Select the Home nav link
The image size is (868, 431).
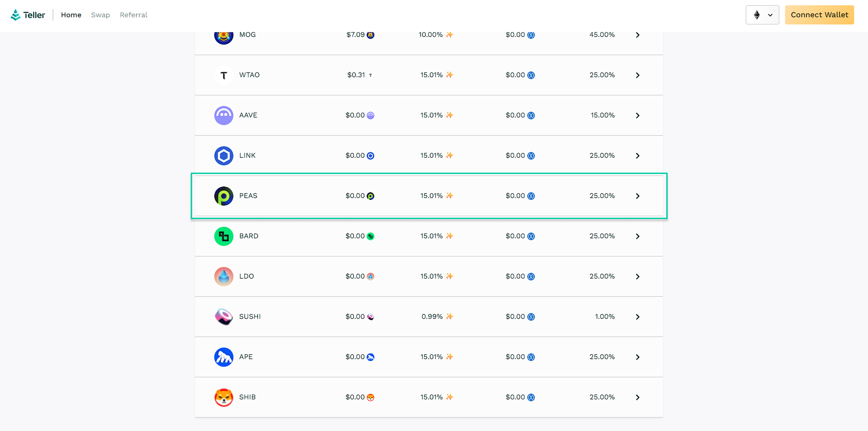coord(71,15)
